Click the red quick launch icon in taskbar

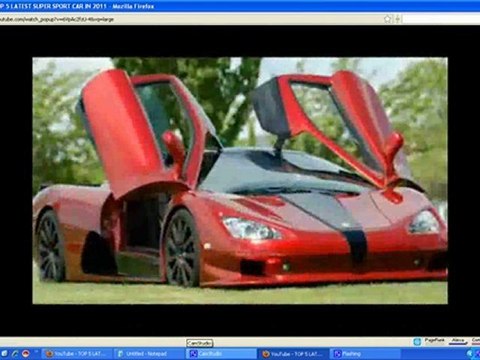click(26, 354)
